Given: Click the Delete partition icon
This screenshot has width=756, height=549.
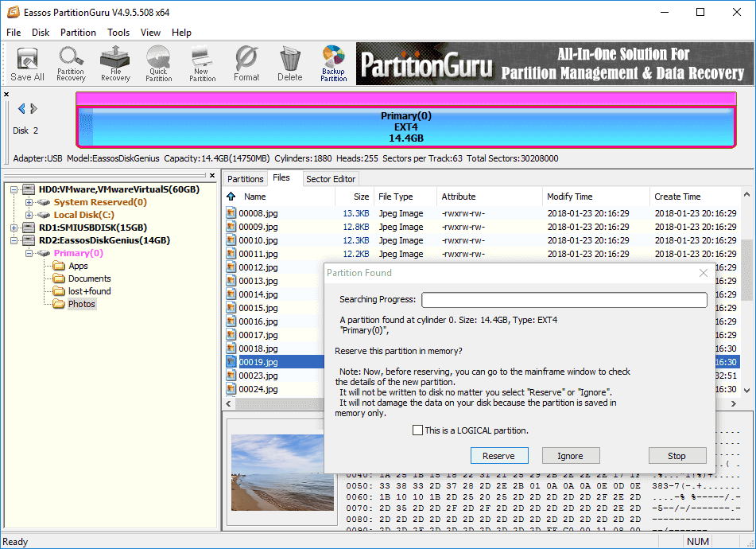Looking at the screenshot, I should (289, 63).
